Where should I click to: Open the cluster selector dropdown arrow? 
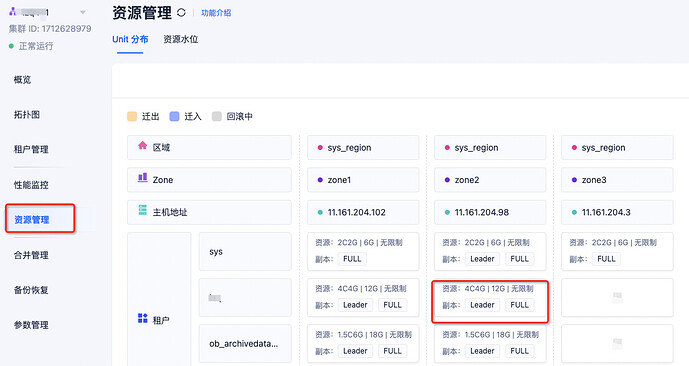pos(83,12)
